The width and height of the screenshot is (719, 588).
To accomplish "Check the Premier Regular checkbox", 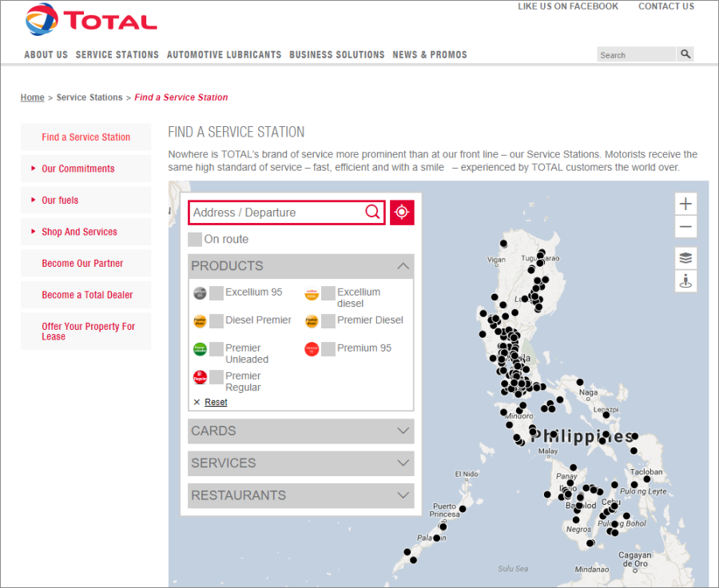I will 216,377.
